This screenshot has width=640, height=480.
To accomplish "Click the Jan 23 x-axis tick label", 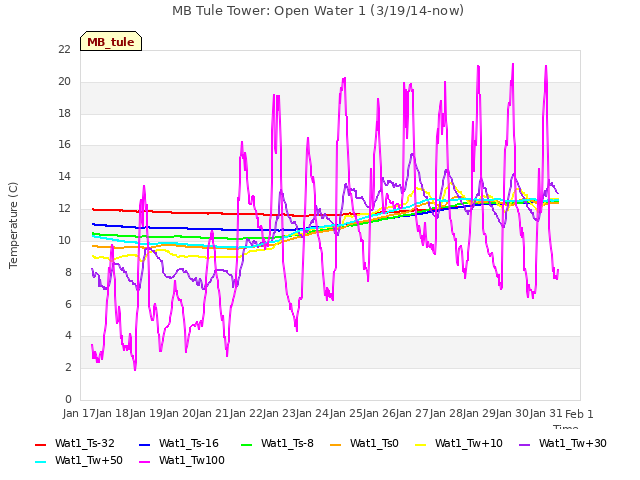I will (280, 413).
